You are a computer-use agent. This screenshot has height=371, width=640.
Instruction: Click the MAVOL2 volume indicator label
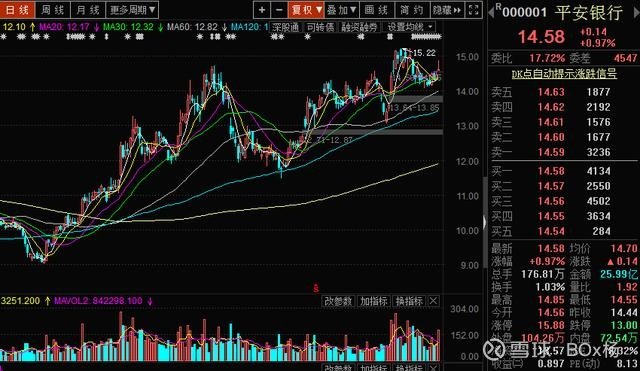pos(98,301)
